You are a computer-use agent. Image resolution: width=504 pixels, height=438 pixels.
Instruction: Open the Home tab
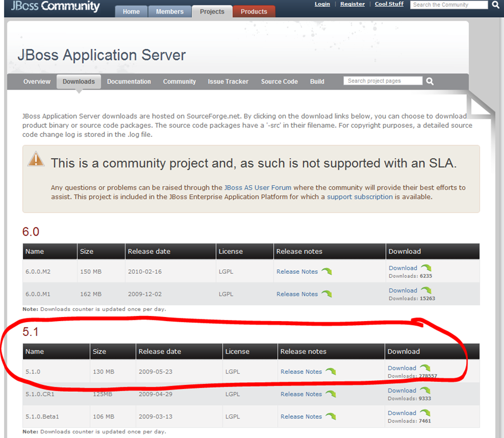click(131, 11)
